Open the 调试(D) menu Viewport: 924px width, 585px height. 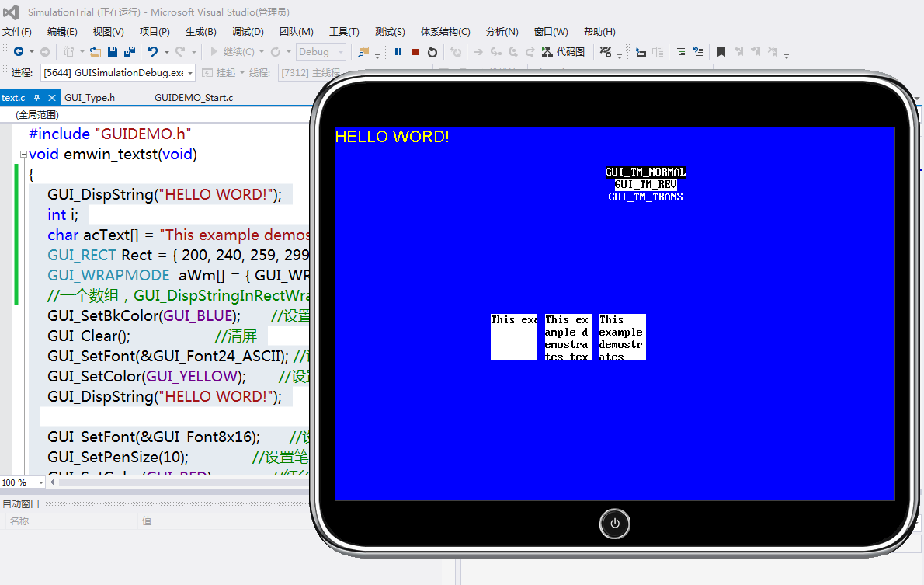pyautogui.click(x=248, y=31)
